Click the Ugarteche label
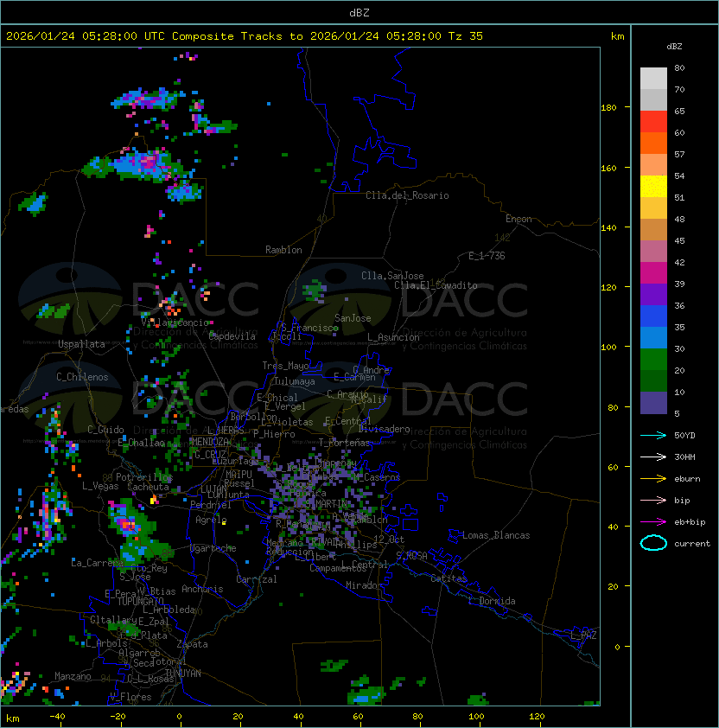Viewport: 719px width, 728px height. pyautogui.click(x=213, y=548)
